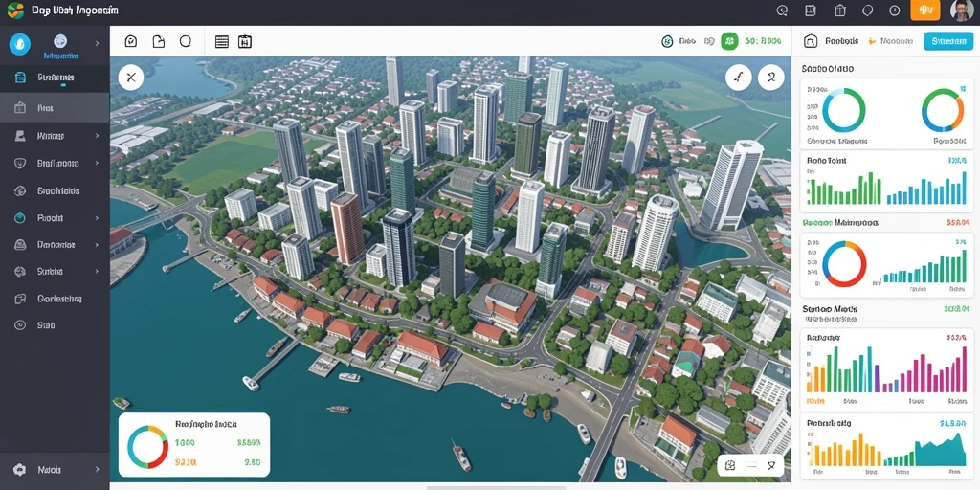Click the blue button in the right panel header
The width and height of the screenshot is (980, 490).
948,41
